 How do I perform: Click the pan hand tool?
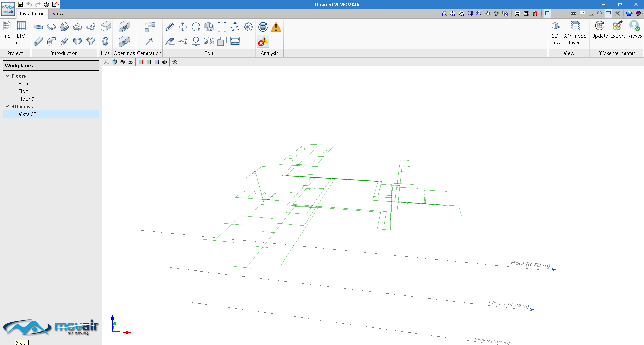pyautogui.click(x=488, y=13)
